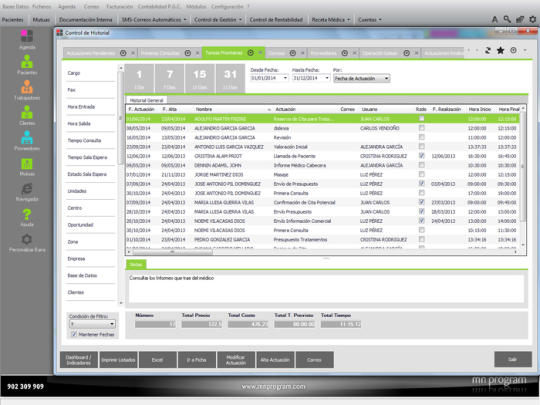Click the table's horizontal scrollbar thumb
The image size is (540, 405).
pos(172,252)
